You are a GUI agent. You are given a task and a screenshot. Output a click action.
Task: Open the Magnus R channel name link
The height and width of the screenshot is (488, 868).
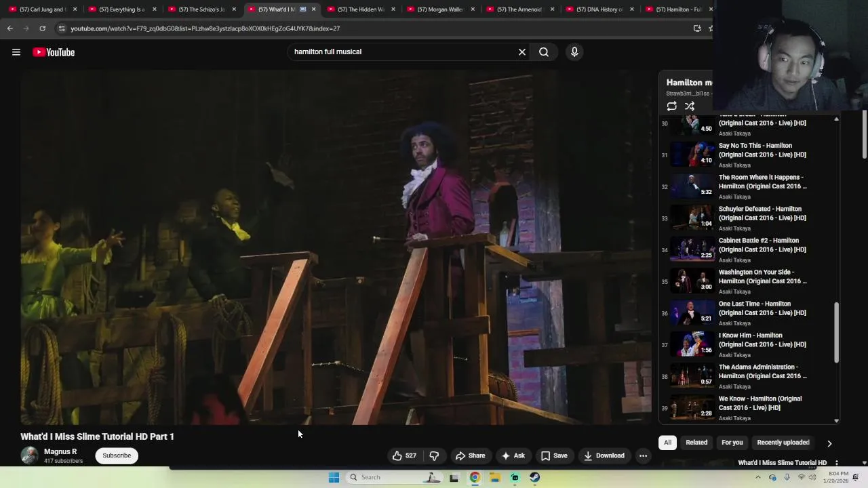(x=60, y=451)
